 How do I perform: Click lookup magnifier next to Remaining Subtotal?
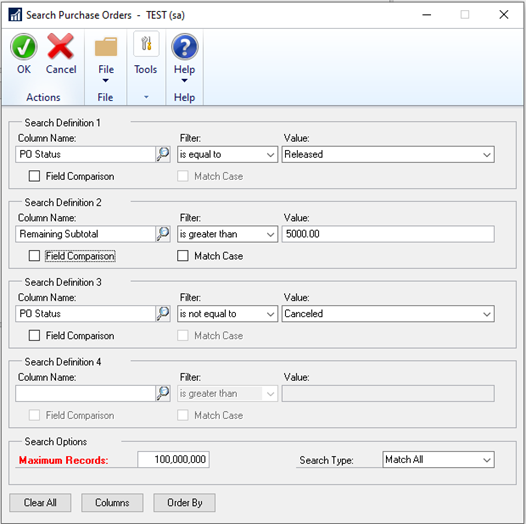(x=163, y=234)
